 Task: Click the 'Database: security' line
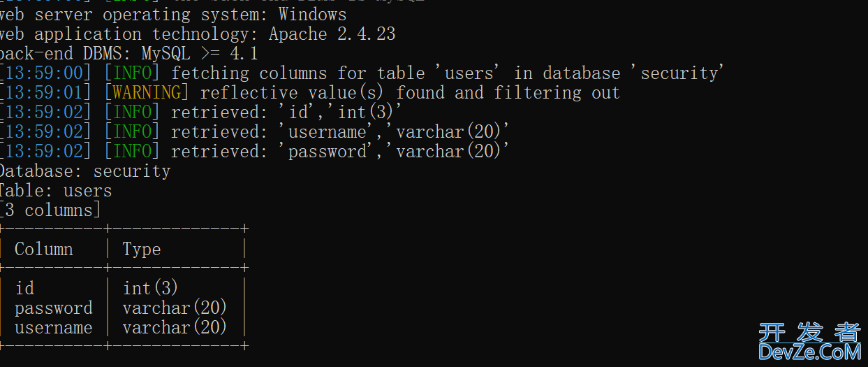click(x=84, y=171)
